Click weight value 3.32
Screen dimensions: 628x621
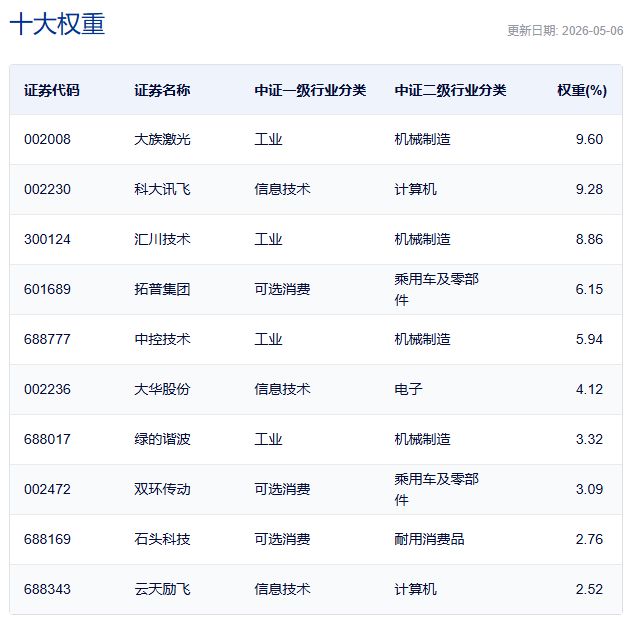(589, 439)
